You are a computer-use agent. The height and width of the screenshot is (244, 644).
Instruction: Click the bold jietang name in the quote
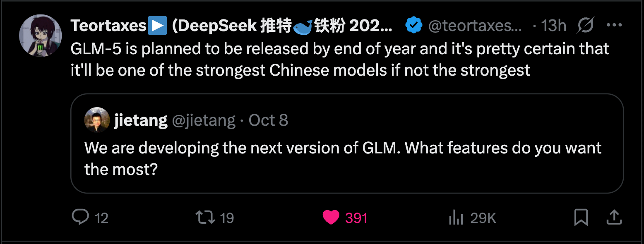click(141, 120)
